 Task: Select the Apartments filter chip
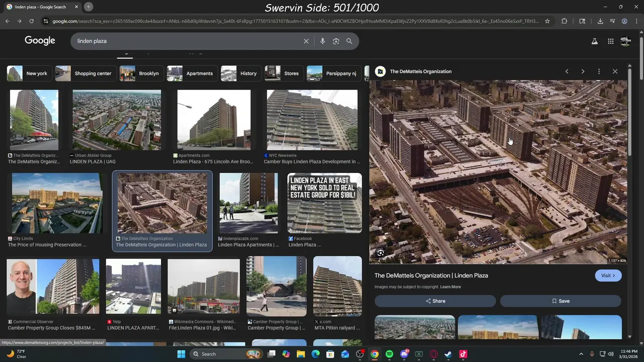tap(191, 73)
